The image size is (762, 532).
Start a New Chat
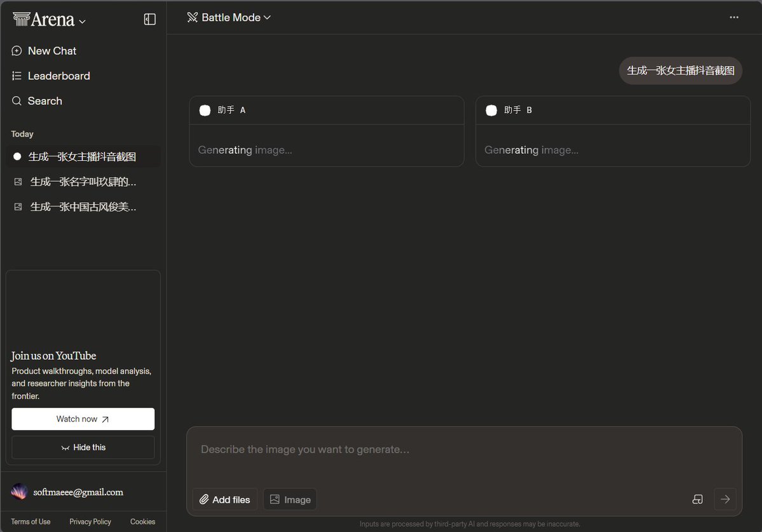(x=51, y=51)
